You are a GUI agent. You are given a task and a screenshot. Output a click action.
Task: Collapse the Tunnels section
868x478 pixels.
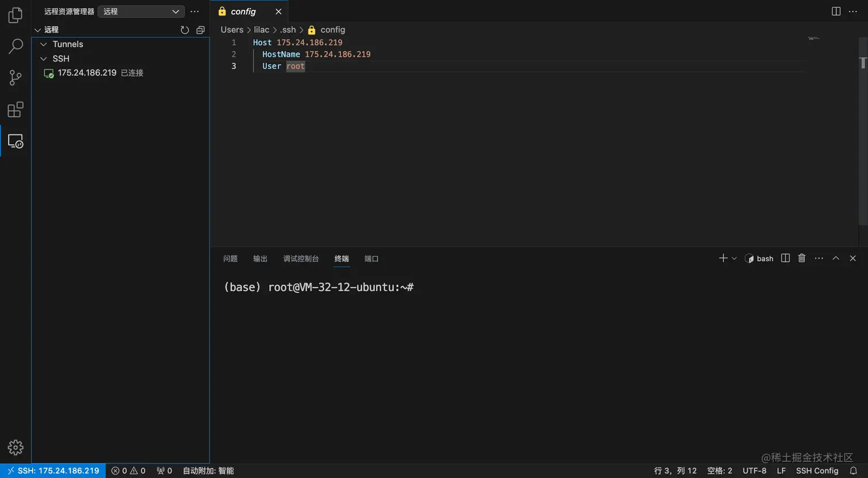pos(43,44)
